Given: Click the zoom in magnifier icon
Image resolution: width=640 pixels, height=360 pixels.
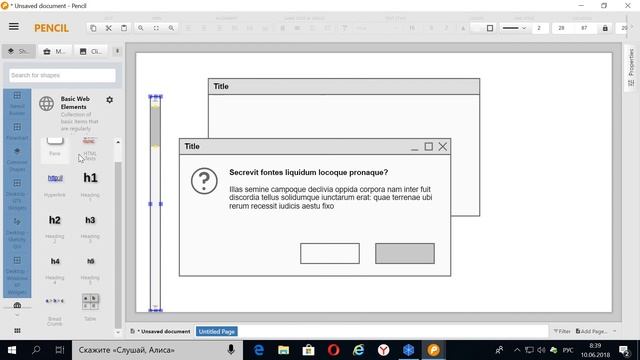Looking at the screenshot, I should point(140,28).
